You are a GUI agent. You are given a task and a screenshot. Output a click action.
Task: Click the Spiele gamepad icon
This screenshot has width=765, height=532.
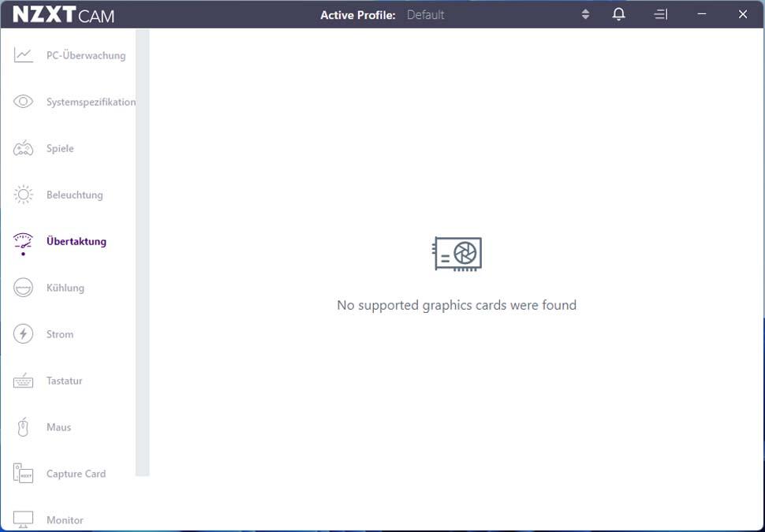[x=23, y=148]
